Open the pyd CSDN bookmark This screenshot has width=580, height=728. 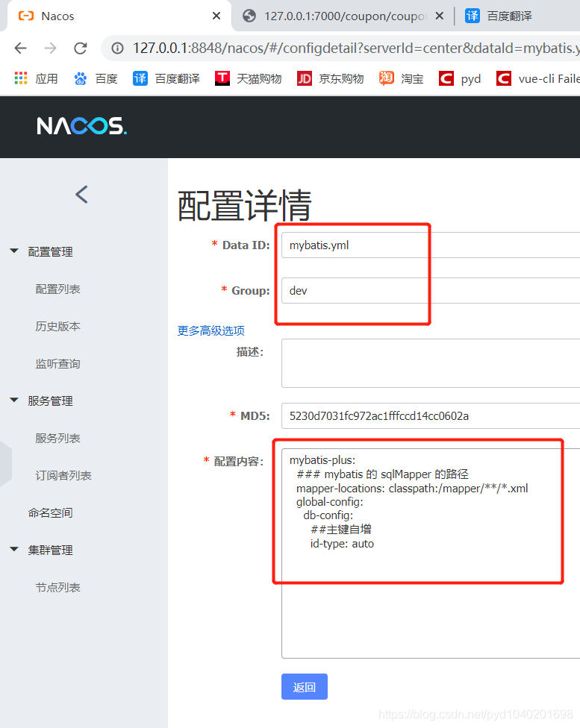point(460,78)
